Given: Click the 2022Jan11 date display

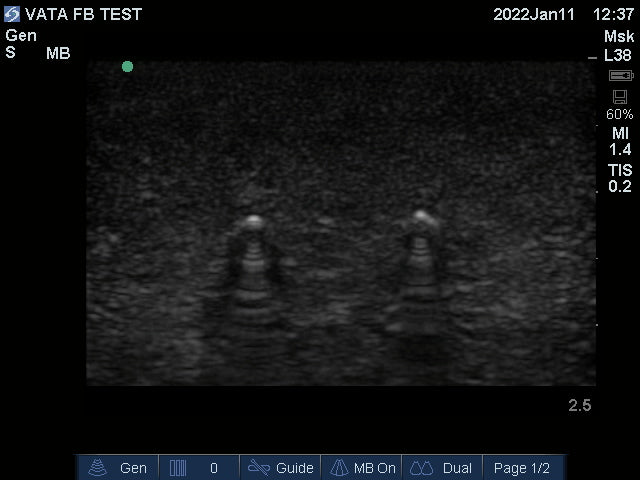Looking at the screenshot, I should (535, 15).
